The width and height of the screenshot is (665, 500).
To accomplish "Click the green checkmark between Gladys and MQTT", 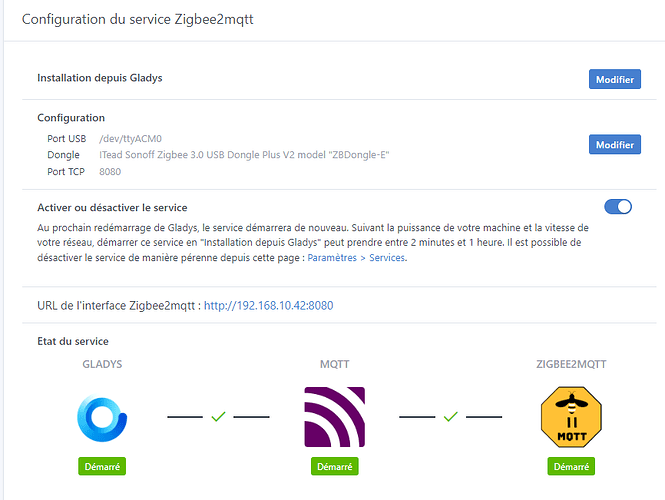I will [x=218, y=416].
